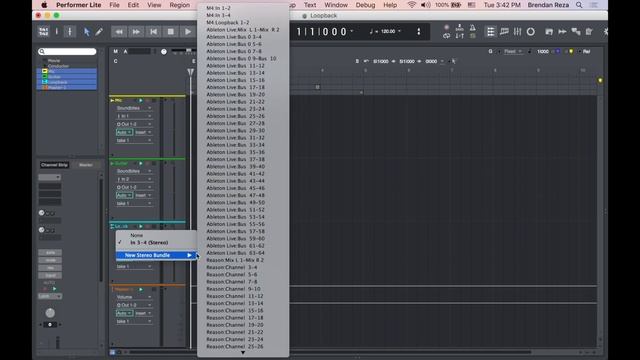Select the Conductor track in list

point(58,66)
